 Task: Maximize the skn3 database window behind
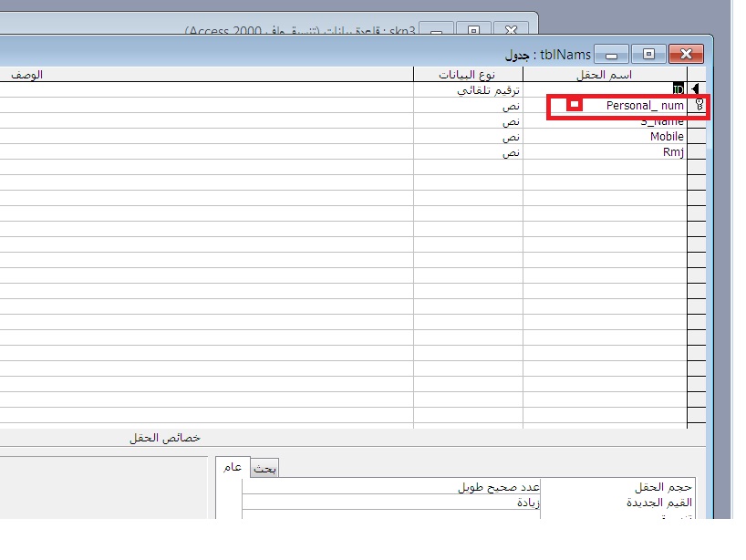[473, 28]
